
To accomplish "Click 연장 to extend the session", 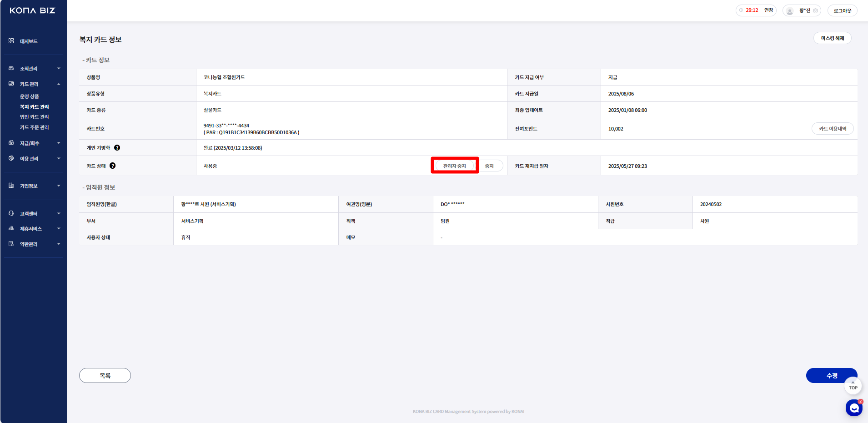I will coord(768,10).
